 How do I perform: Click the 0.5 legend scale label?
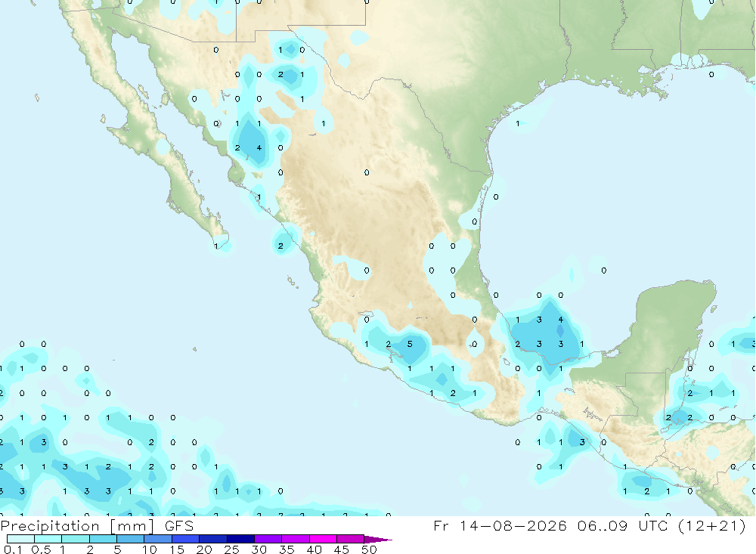pyautogui.click(x=41, y=549)
